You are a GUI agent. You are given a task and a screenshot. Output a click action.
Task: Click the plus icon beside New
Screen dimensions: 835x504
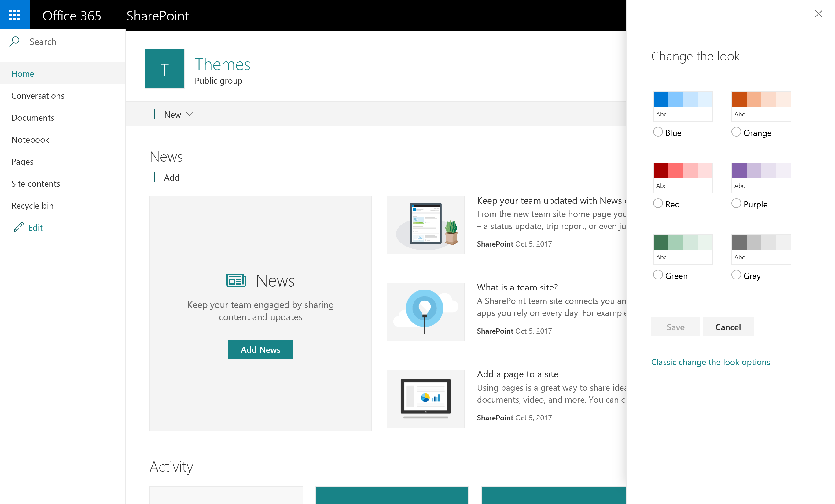(x=154, y=114)
